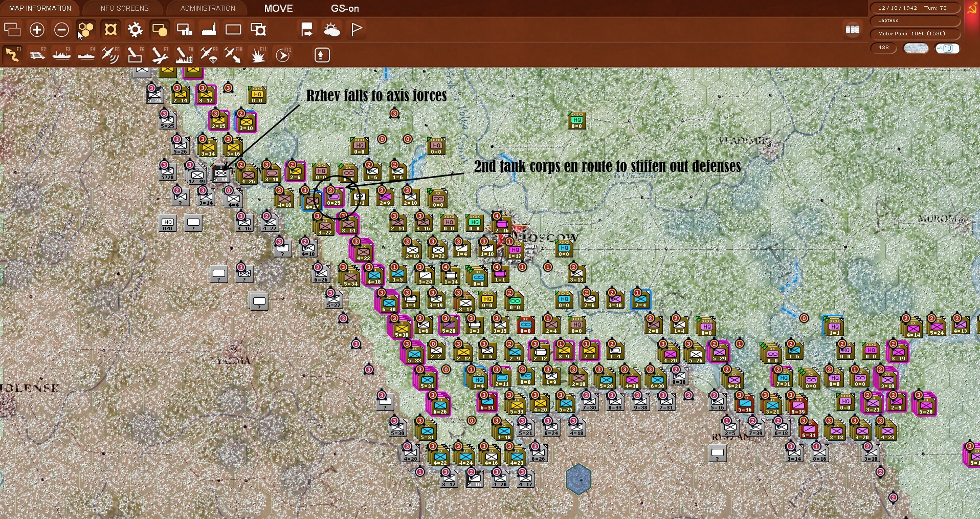Select F2 rail movement mode
Image resolution: width=980 pixels, height=519 pixels.
37,55
